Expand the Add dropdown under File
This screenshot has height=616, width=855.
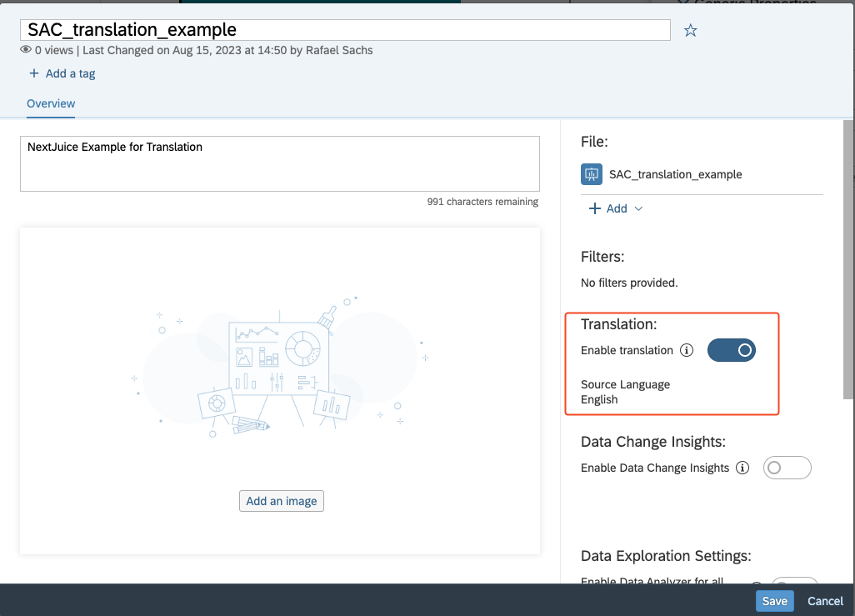615,208
